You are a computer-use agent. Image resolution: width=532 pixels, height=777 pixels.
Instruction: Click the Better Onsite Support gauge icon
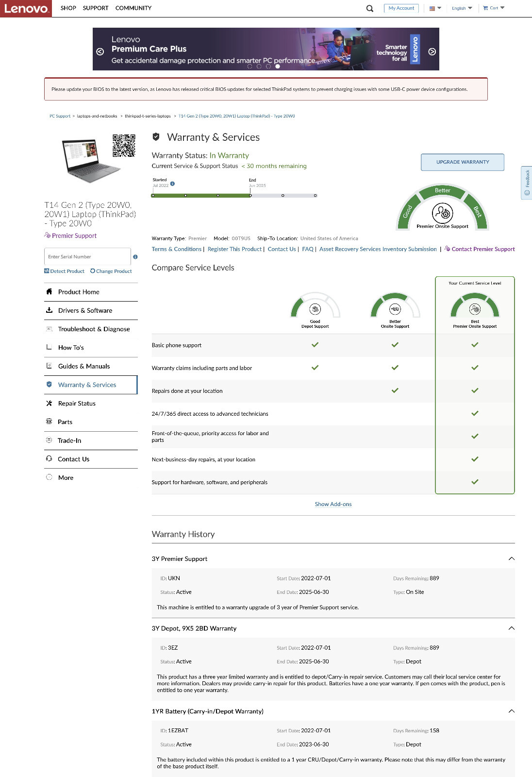coord(395,309)
